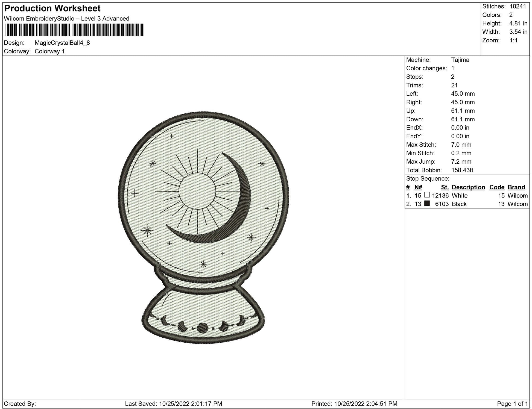The height and width of the screenshot is (409, 532).
Task: Click the Page 1 of 1 footer text
Action: coord(513,404)
